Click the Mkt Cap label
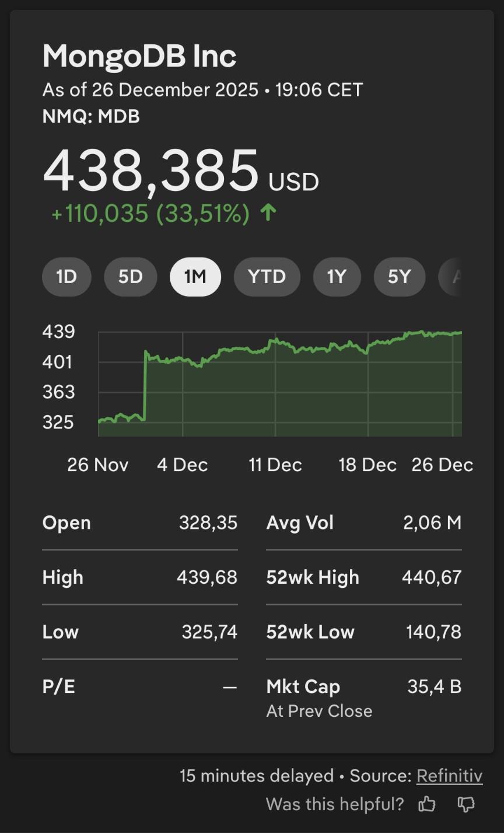The height and width of the screenshot is (833, 504). [303, 686]
